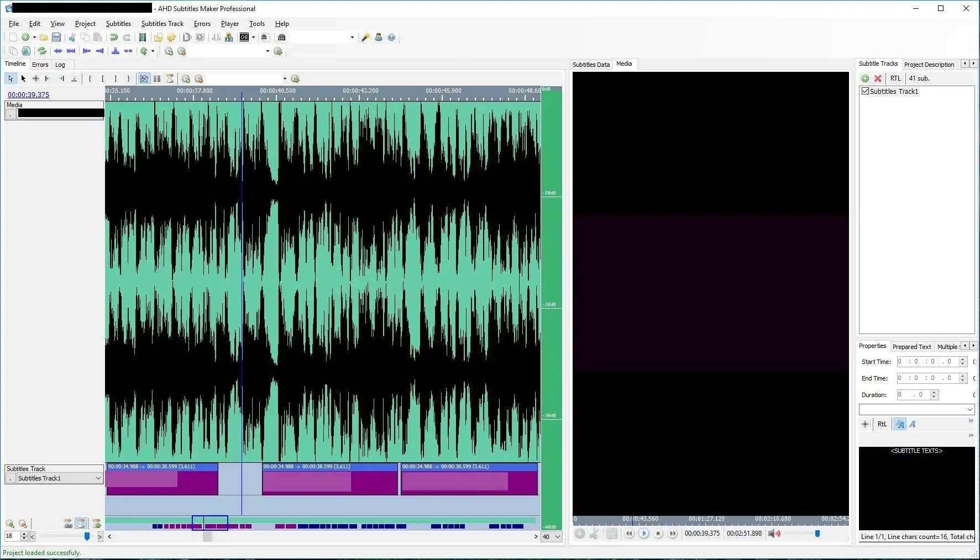Toggle the Subtitles Track1 checkbox
The height and width of the screenshot is (560, 980).
point(865,91)
